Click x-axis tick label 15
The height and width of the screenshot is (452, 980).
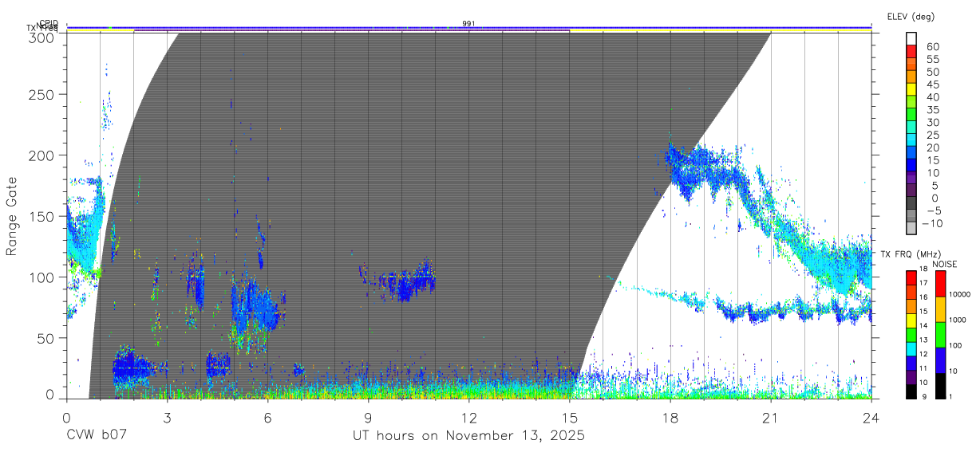pyautogui.click(x=570, y=417)
